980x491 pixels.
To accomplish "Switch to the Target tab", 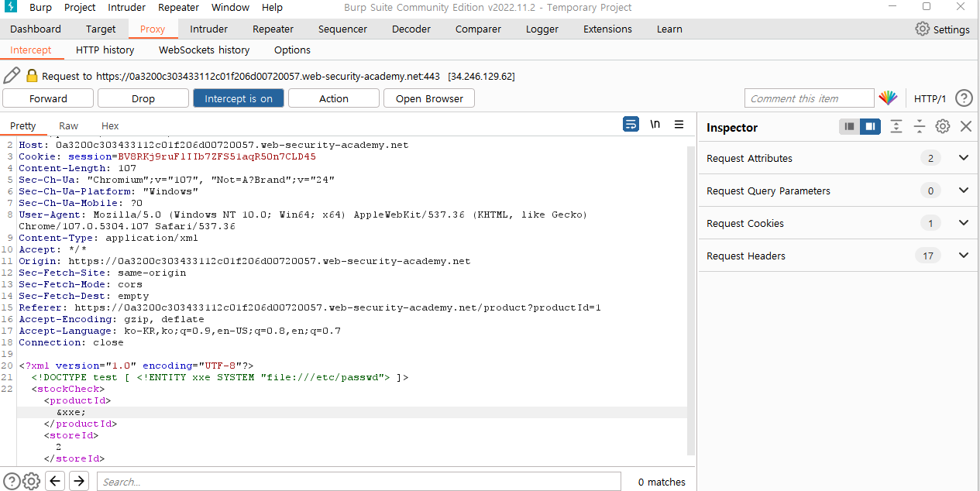I will (x=101, y=29).
